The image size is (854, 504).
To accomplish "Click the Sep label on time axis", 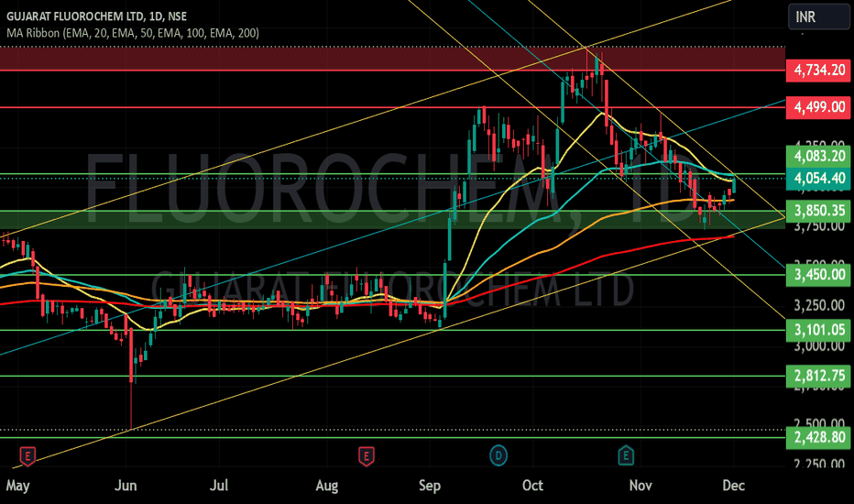I will point(430,486).
